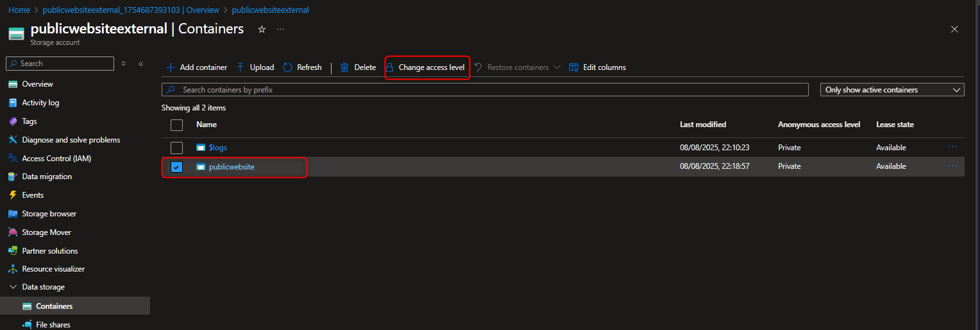Click into the sidebar Search field
The image size is (980, 330).
point(60,64)
